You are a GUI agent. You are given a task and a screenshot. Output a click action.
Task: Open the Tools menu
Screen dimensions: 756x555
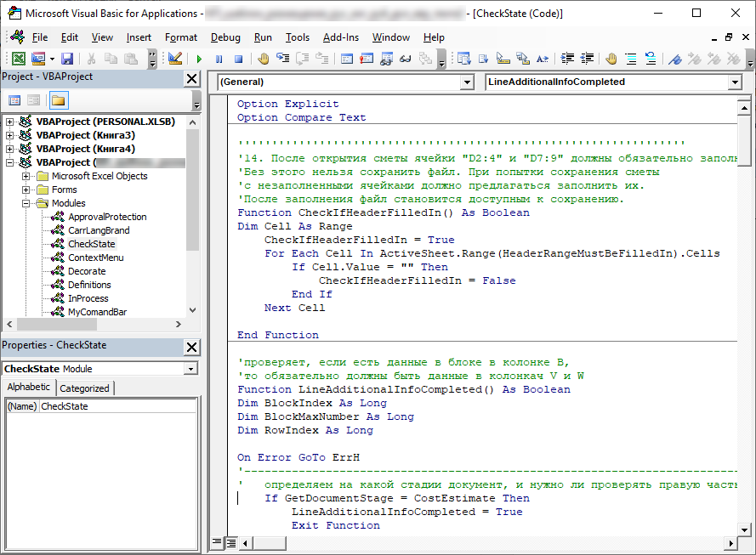(298, 37)
